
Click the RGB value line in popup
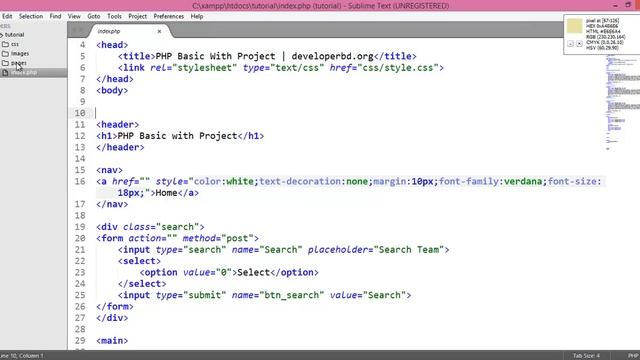coord(606,37)
